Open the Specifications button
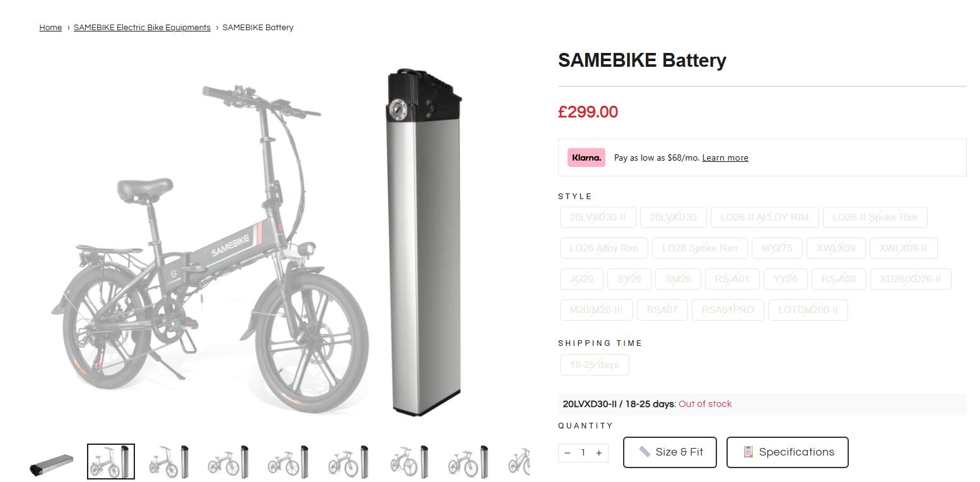This screenshot has height=482, width=980. click(788, 452)
